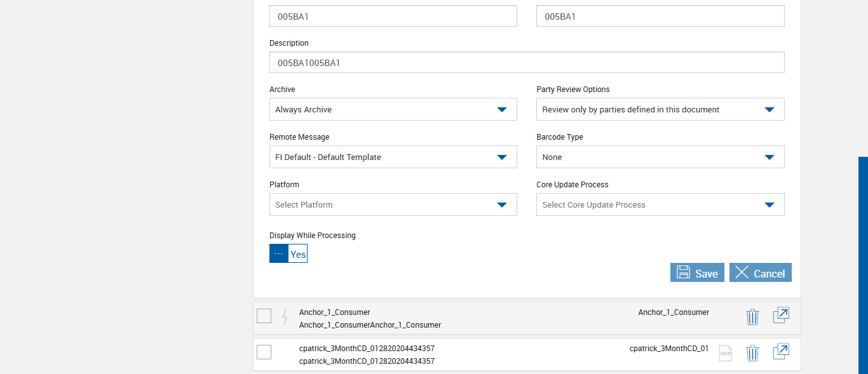Image resolution: width=868 pixels, height=374 pixels.
Task: Open Anchor_1_Consumer in a new window
Action: pyautogui.click(x=781, y=316)
